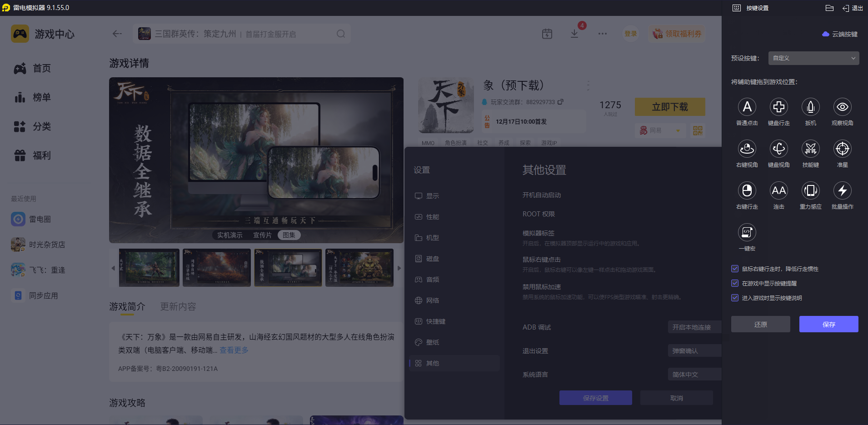Choose the 重力感应 gravity sensor icon
This screenshot has width=868, height=425.
click(810, 191)
